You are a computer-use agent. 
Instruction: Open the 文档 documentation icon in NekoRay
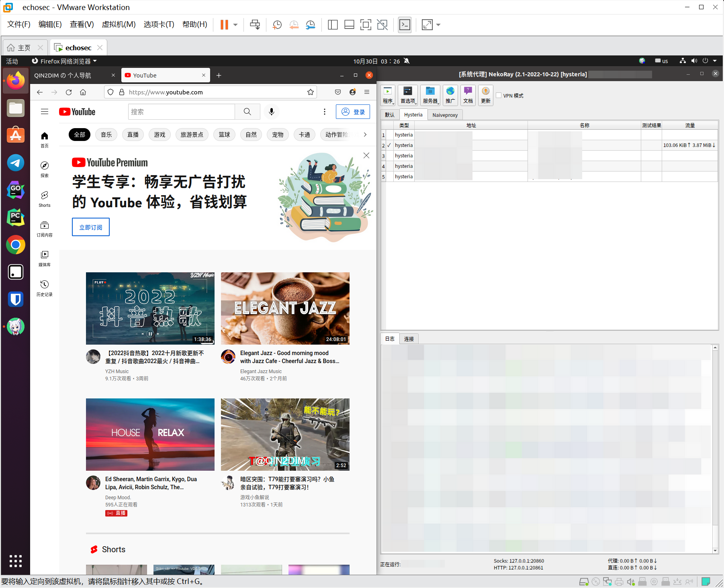pos(468,95)
